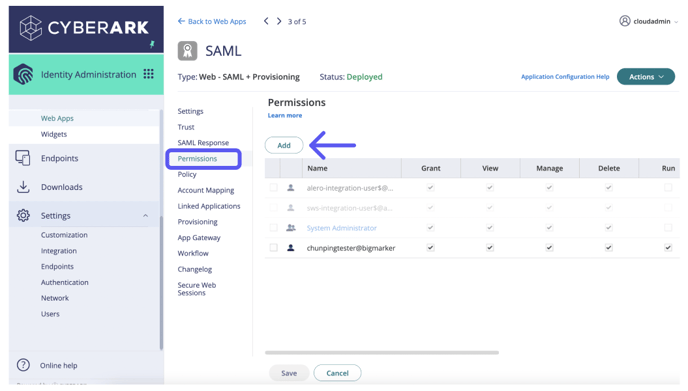Toggle Run permission for chunpingtester@bigmarker
The width and height of the screenshot is (688, 391).
(668, 248)
